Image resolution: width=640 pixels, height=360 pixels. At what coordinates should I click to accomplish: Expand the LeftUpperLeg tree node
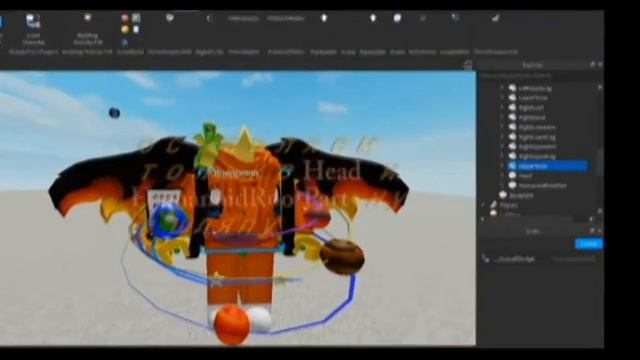point(502,88)
